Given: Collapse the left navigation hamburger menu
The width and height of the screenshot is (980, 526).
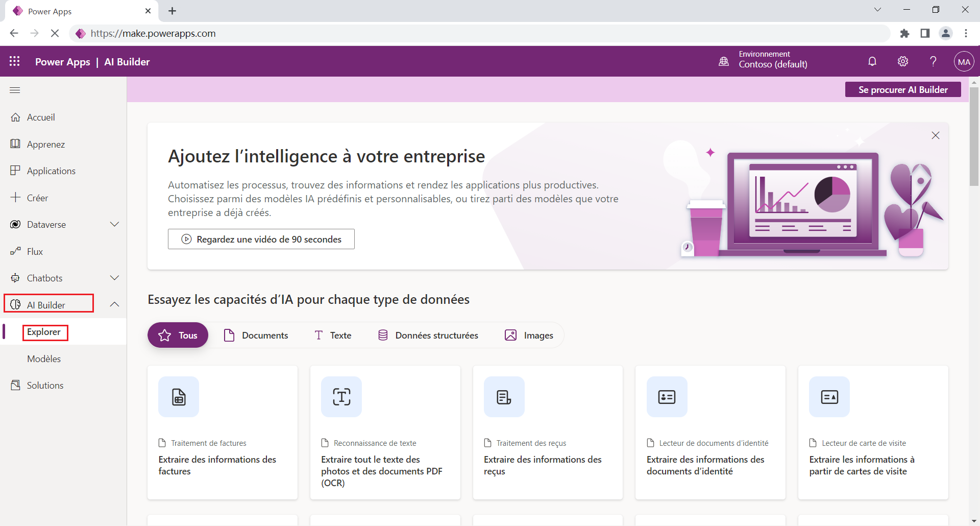Looking at the screenshot, I should (15, 90).
